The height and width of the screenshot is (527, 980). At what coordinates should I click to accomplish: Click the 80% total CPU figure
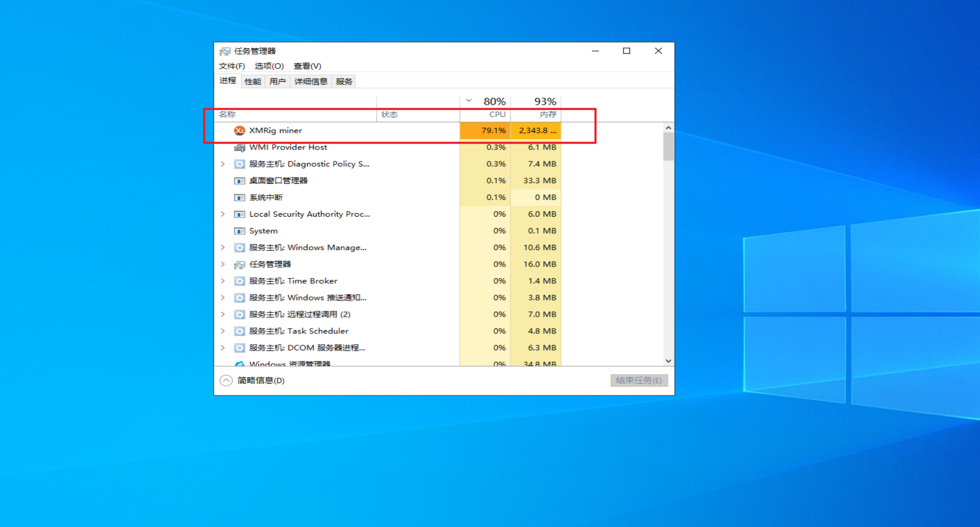pos(494,102)
